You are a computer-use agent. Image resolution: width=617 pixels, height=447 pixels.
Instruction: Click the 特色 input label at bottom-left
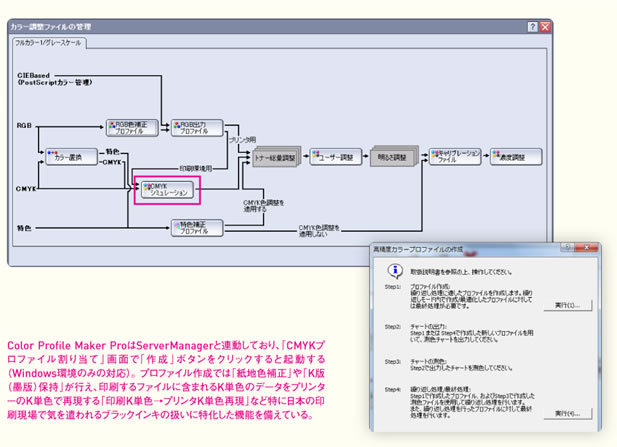tap(24, 228)
